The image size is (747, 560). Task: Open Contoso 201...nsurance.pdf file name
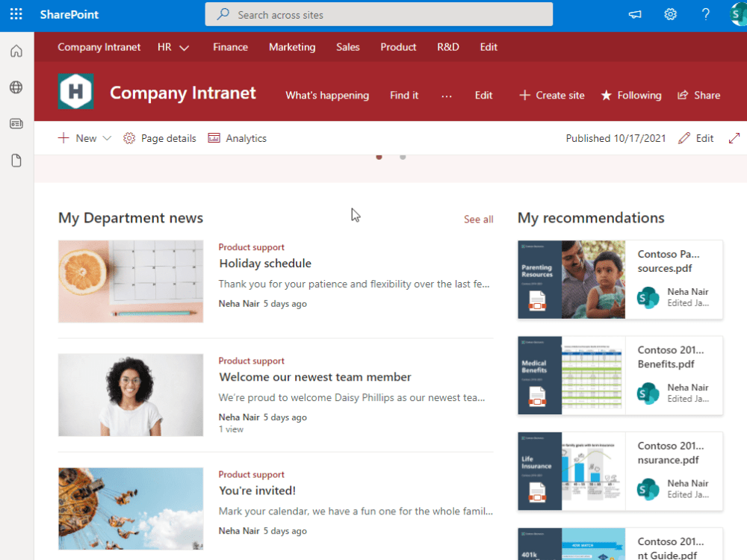tap(670, 453)
